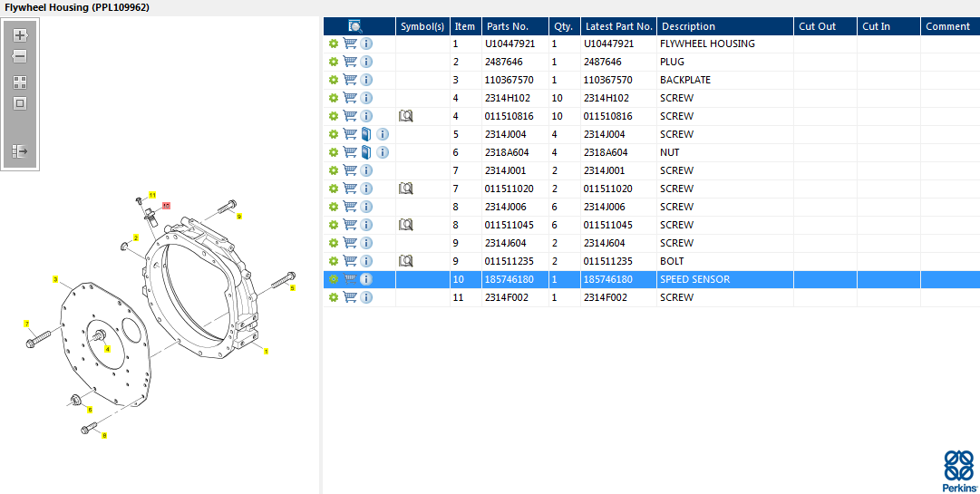Click gear icon of BACKPLATE row
This screenshot has width=980, height=494.
tap(334, 80)
